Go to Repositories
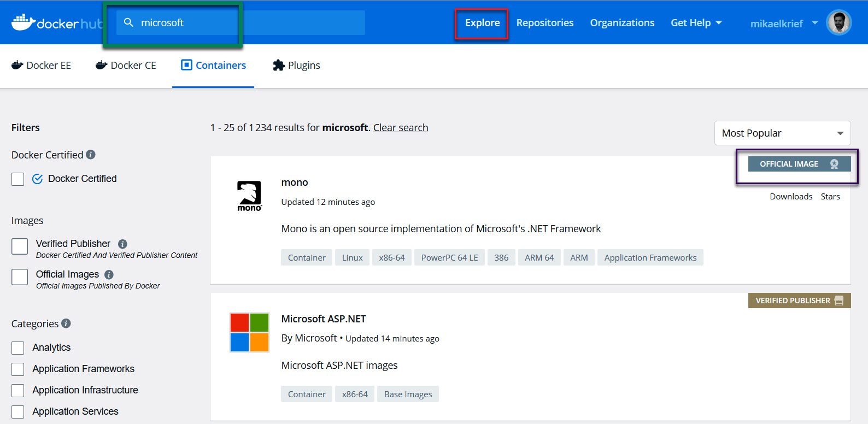 pyautogui.click(x=545, y=23)
